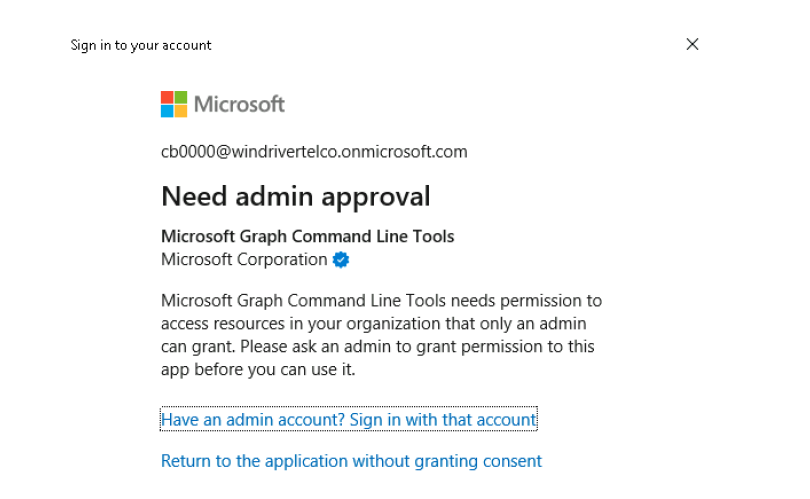810x499 pixels.
Task: Click the 'cb0000' username part of email
Action: click(x=187, y=152)
